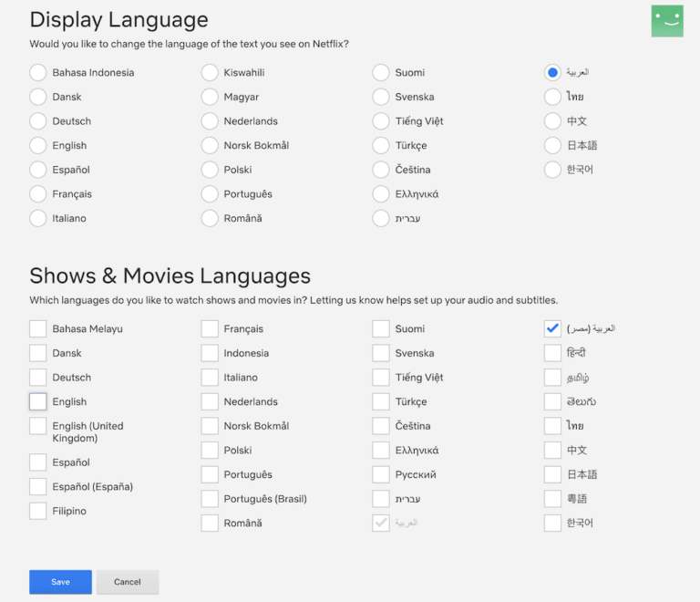Tick Suomi in Shows & Movies Languages

pos(381,328)
